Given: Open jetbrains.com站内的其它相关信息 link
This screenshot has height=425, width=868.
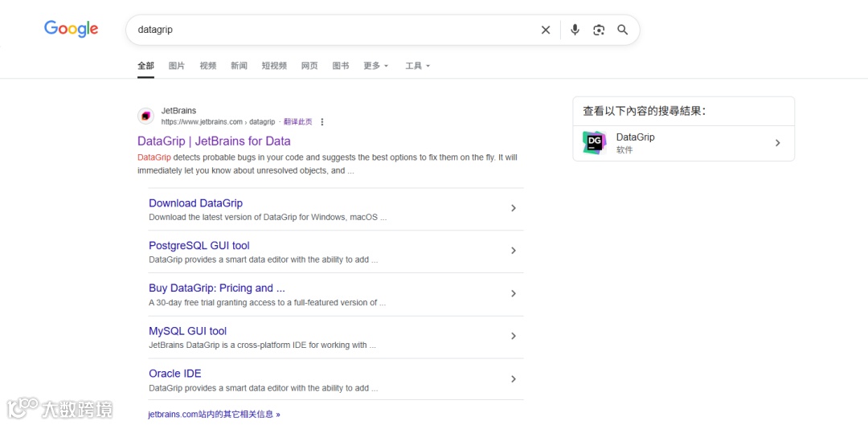Looking at the screenshot, I should pyautogui.click(x=215, y=414).
